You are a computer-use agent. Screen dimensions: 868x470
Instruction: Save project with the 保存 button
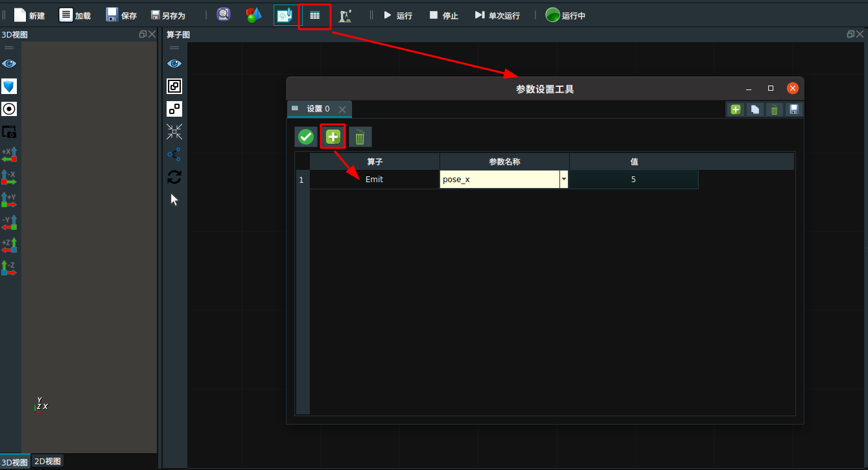pyautogui.click(x=121, y=15)
